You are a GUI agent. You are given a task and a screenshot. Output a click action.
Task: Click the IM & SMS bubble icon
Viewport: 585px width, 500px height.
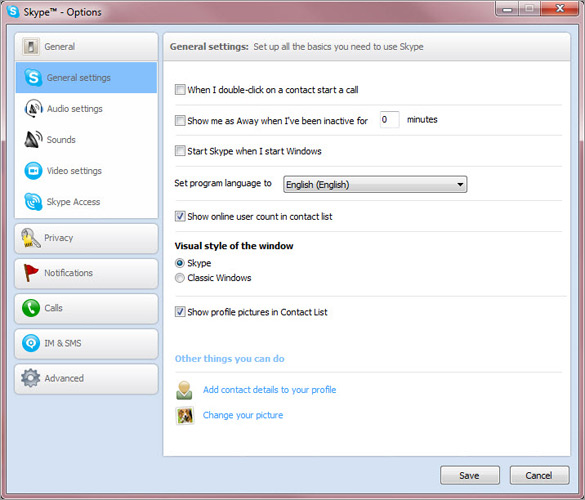31,343
